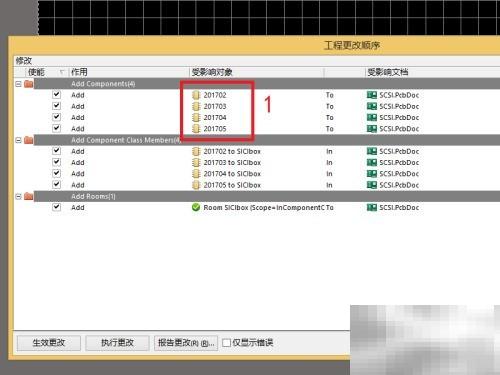Click PcbDoc icon in Room SICIbox row
This screenshot has height=375, width=500.
point(372,207)
